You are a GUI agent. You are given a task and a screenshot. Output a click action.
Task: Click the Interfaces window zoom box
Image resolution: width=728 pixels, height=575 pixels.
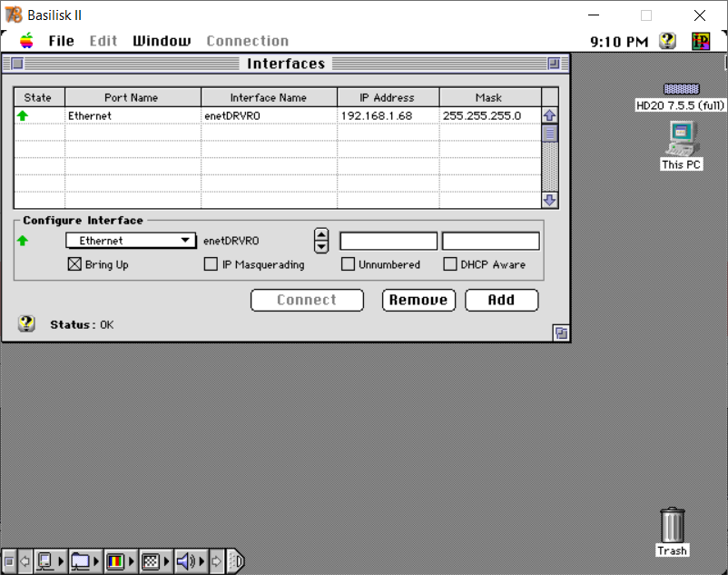pos(553,64)
